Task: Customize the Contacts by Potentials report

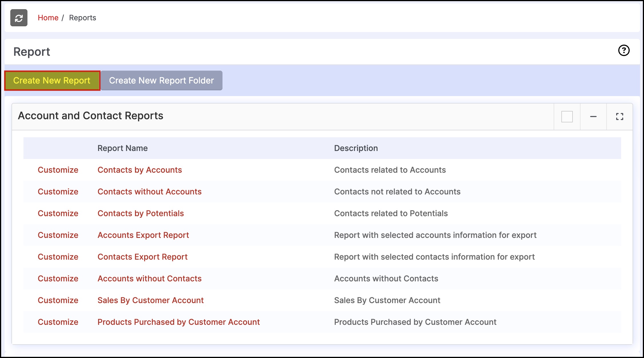Action: pyautogui.click(x=58, y=213)
